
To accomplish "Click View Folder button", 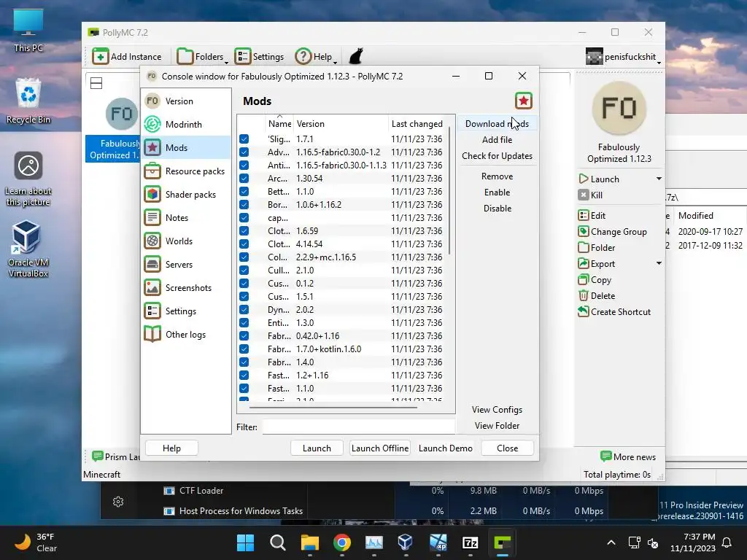I will tap(497, 426).
